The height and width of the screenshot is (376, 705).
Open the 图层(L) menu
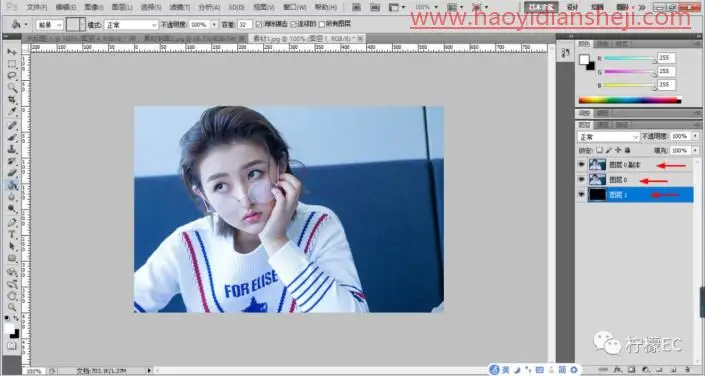[122, 8]
